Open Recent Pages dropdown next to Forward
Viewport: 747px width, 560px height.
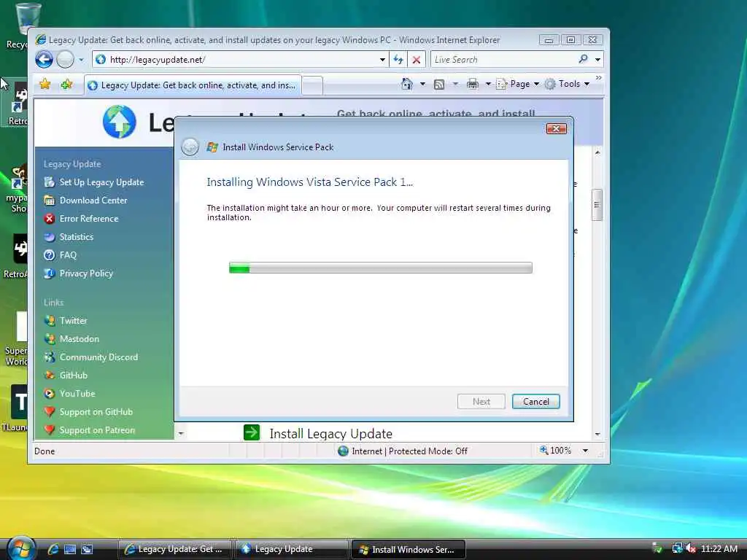click(x=81, y=60)
